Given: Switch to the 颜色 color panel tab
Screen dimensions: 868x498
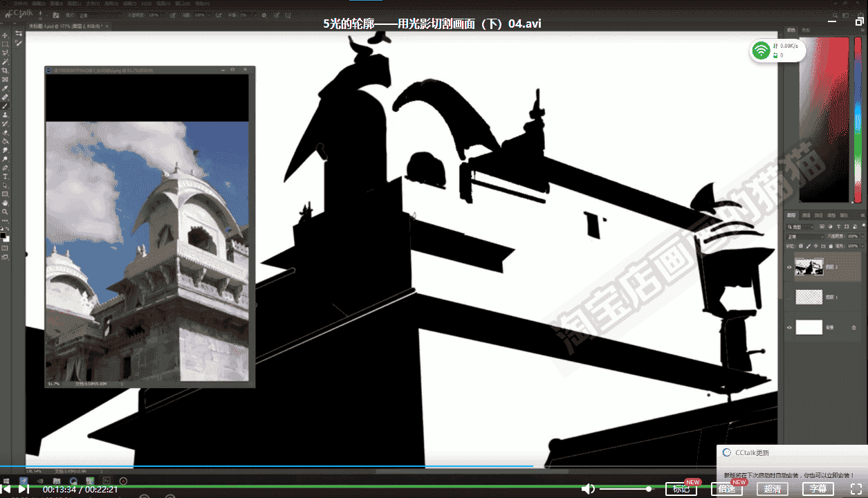Looking at the screenshot, I should 793,30.
